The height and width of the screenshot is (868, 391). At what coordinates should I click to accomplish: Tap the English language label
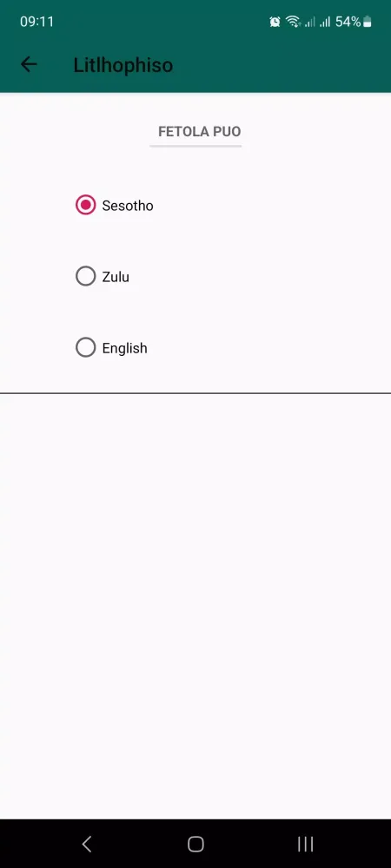pos(124,348)
